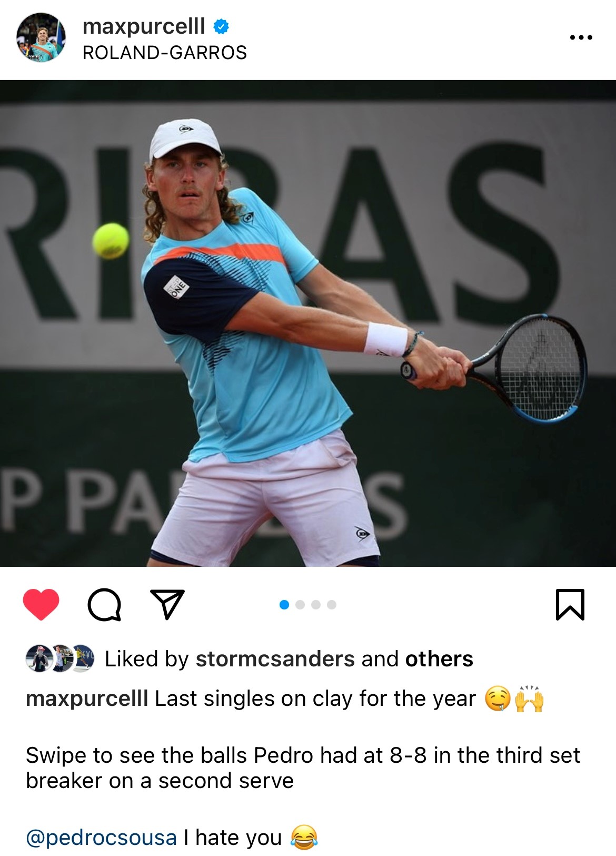
Task: Open maxpurcelll username in caption
Action: (x=87, y=699)
